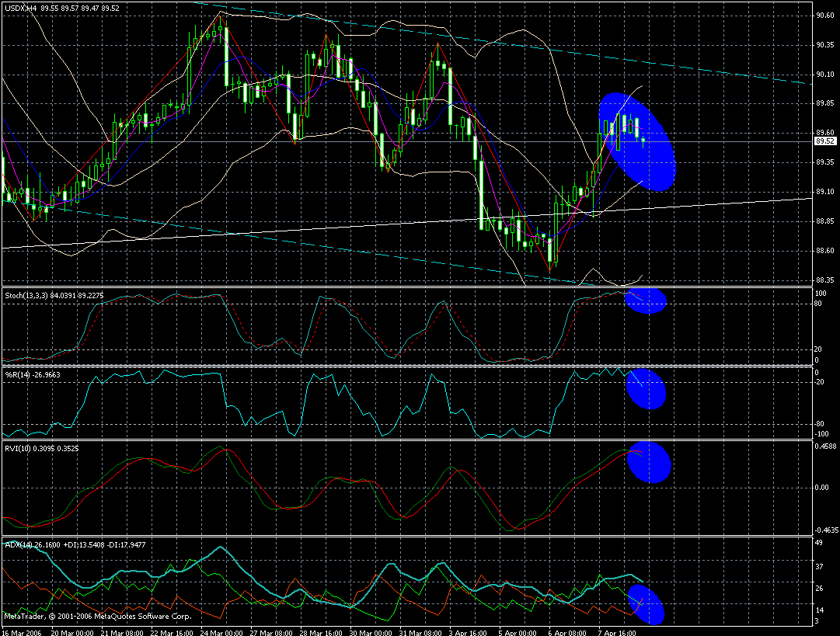840x636 pixels.
Task: Click the 89.10 price axis label
Action: (x=825, y=192)
